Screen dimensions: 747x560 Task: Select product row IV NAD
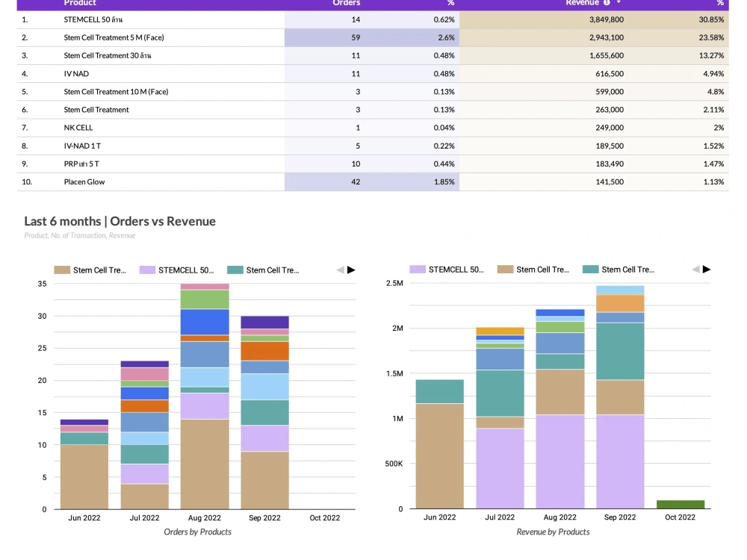373,74
